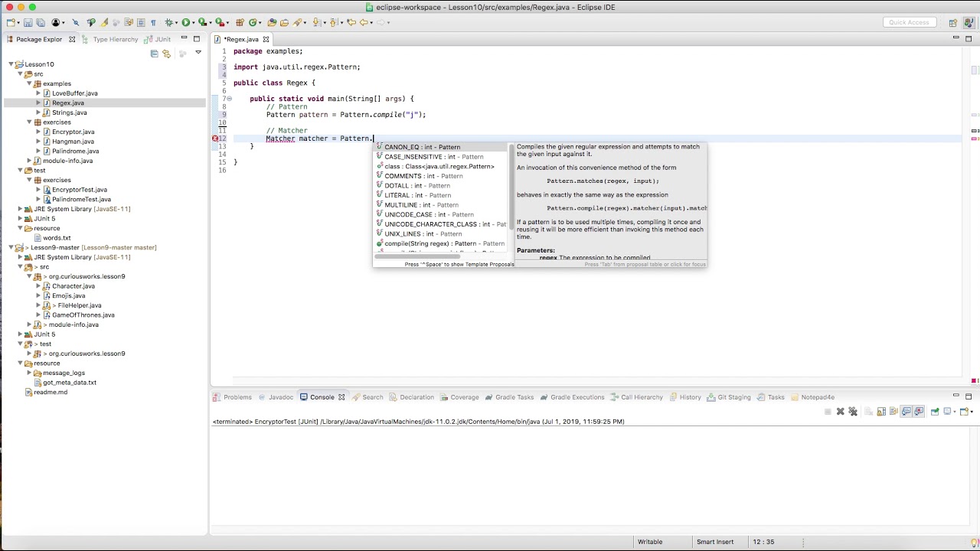This screenshot has height=551, width=980.
Task: Click the New Java Package icon
Action: pyautogui.click(x=240, y=22)
